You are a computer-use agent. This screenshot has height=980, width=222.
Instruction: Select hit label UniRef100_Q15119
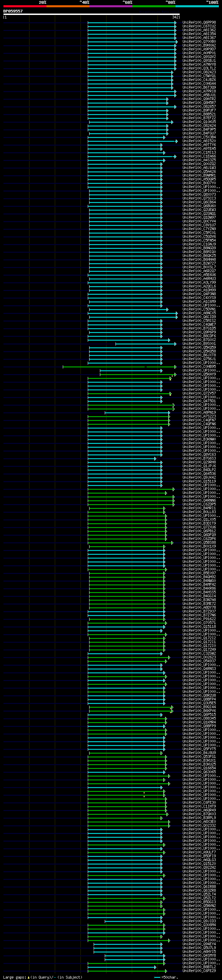coord(199,481)
